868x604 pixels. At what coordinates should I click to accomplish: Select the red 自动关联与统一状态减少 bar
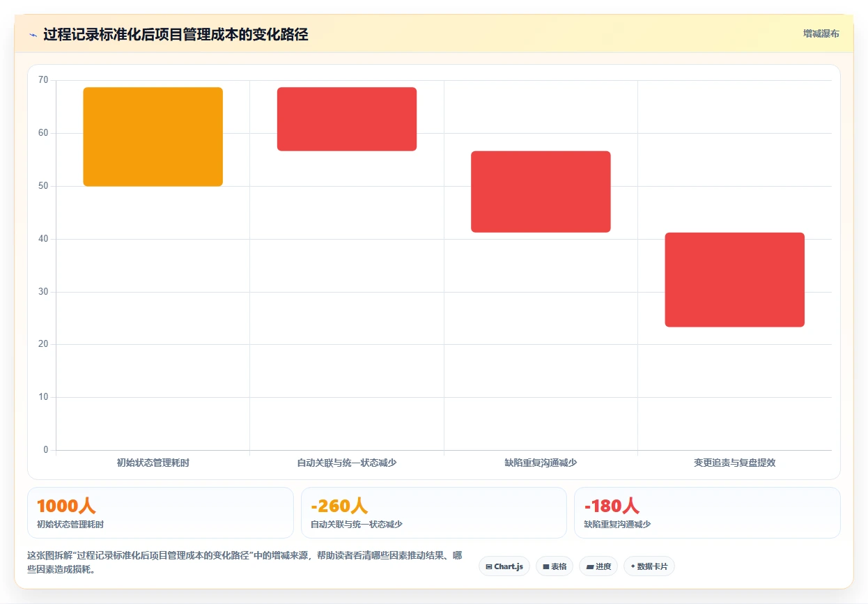click(347, 119)
